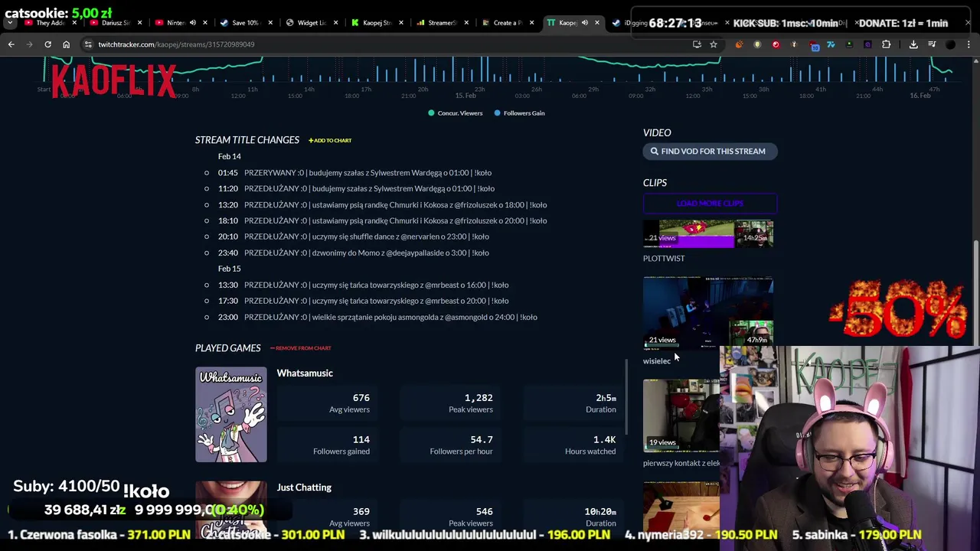This screenshot has height=551, width=980.
Task: Open the Whatsamusic game cover image
Action: point(231,415)
